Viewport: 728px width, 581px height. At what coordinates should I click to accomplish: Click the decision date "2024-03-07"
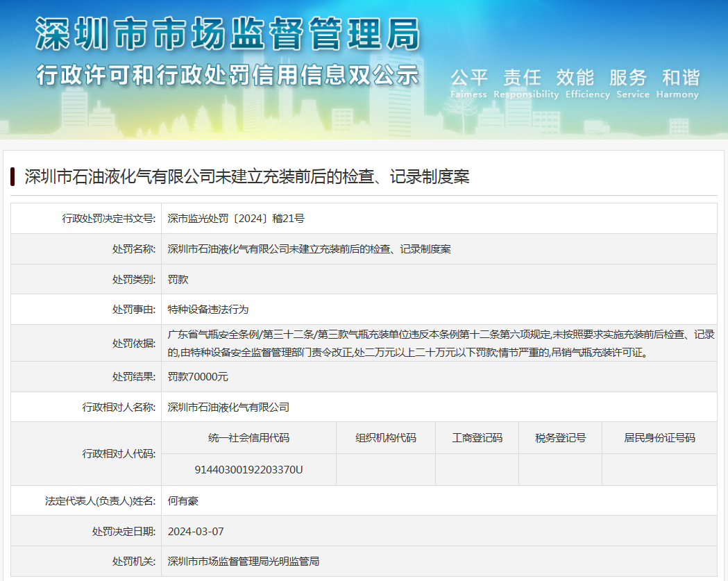(x=196, y=531)
